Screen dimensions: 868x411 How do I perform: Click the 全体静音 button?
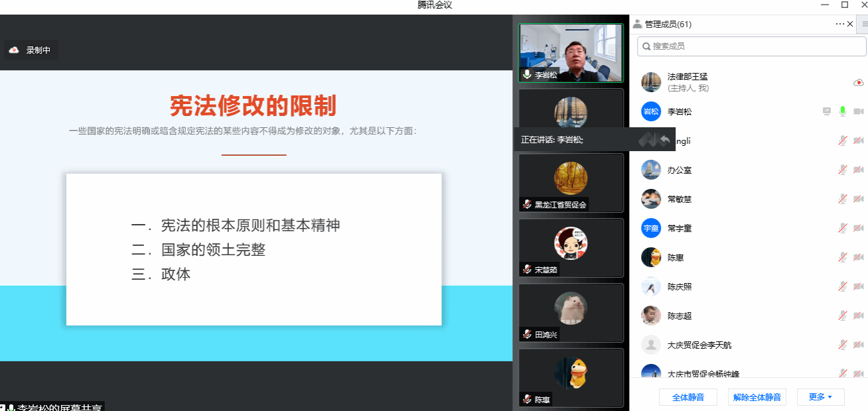pyautogui.click(x=687, y=397)
